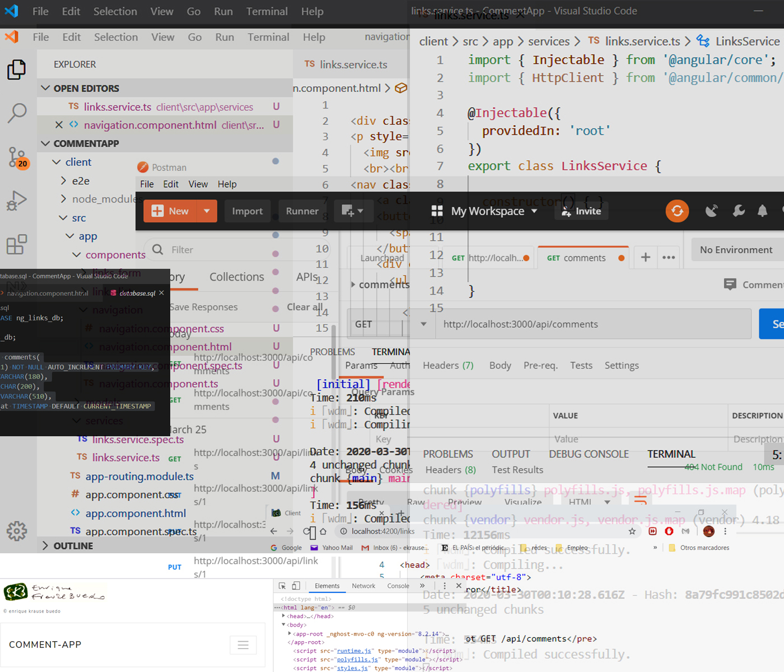This screenshot has height=672, width=784.
Task: Open Postman's Help menu
Action: [227, 184]
